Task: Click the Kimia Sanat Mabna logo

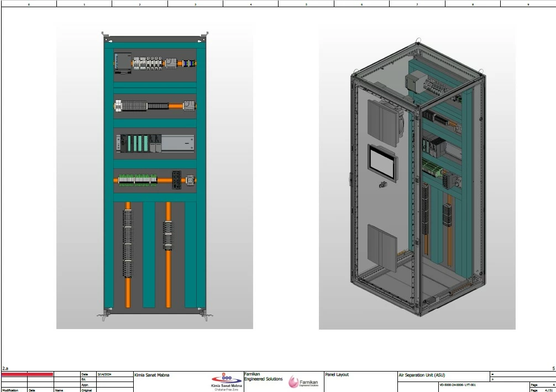Action: tap(226, 382)
